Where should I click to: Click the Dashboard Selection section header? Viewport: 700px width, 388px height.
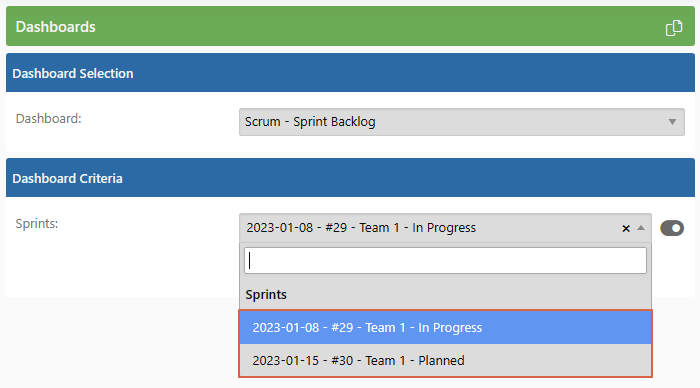(350, 73)
